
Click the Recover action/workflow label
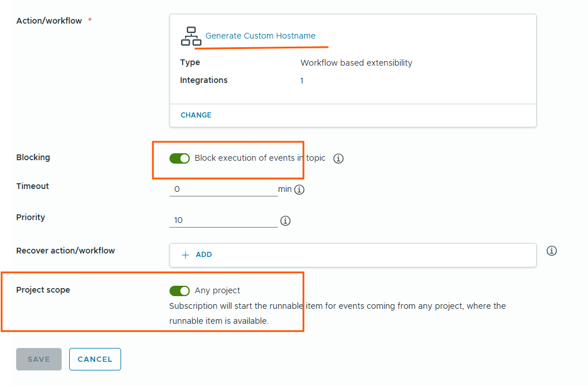(x=66, y=251)
